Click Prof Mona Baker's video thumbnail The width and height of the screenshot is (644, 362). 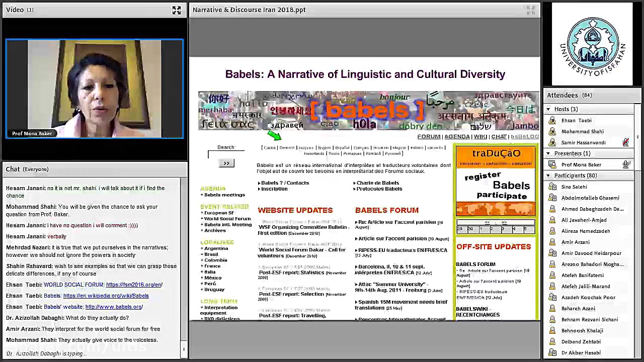click(x=95, y=88)
